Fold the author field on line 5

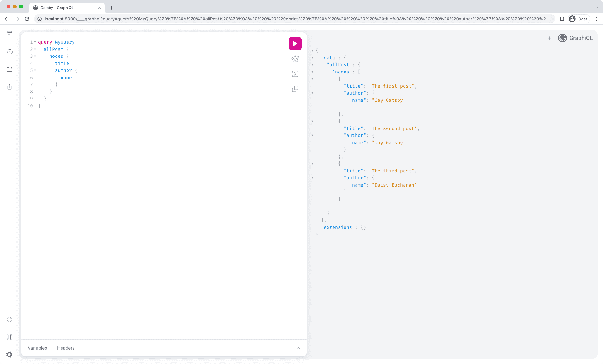pos(35,71)
